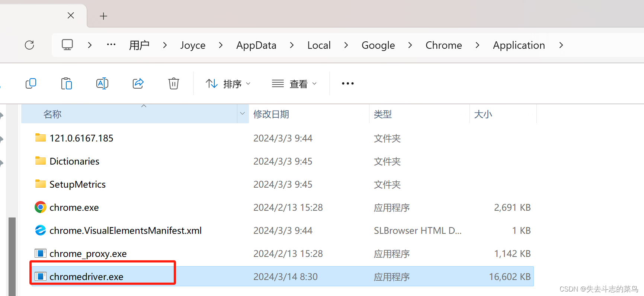The width and height of the screenshot is (644, 296).
Task: Go to the Chrome folder in breadcrumb
Action: point(444,45)
